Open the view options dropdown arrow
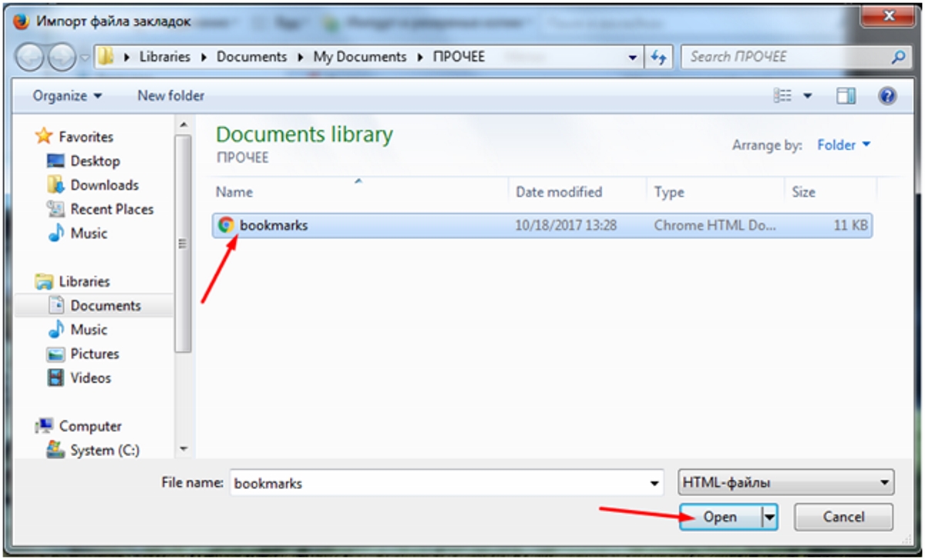 (807, 96)
